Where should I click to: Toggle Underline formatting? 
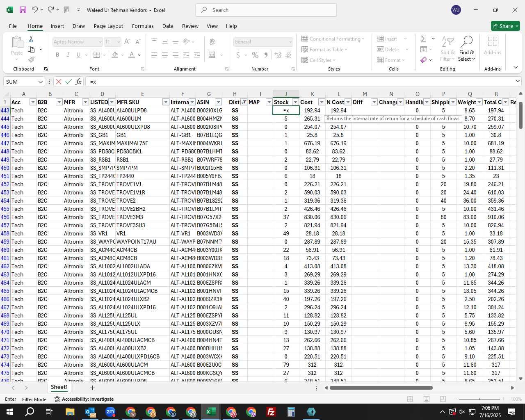pos(78,55)
